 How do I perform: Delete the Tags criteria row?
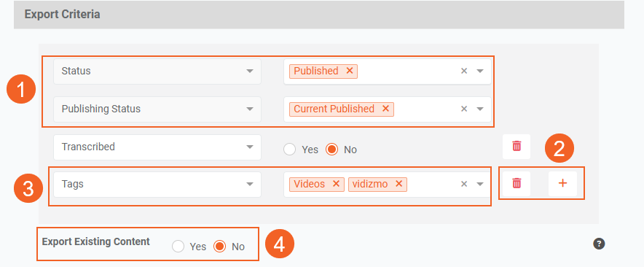pyautogui.click(x=517, y=184)
